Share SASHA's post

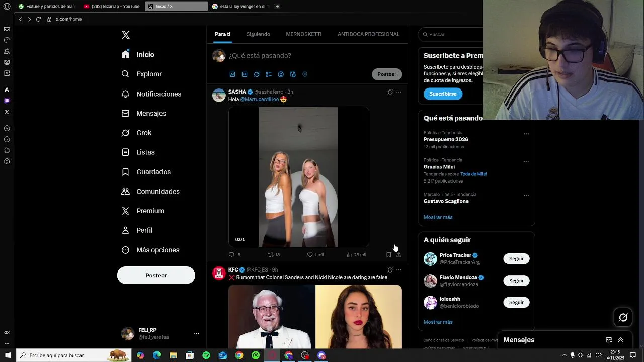(x=399, y=255)
